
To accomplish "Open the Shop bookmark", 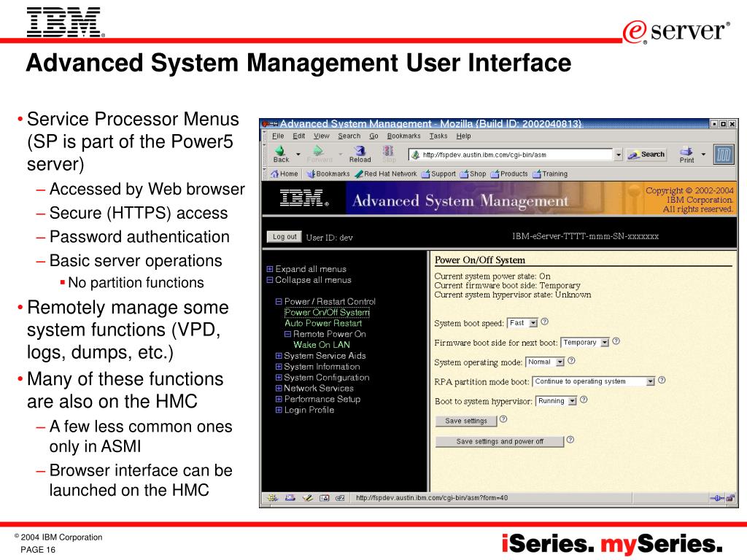I will [473, 174].
